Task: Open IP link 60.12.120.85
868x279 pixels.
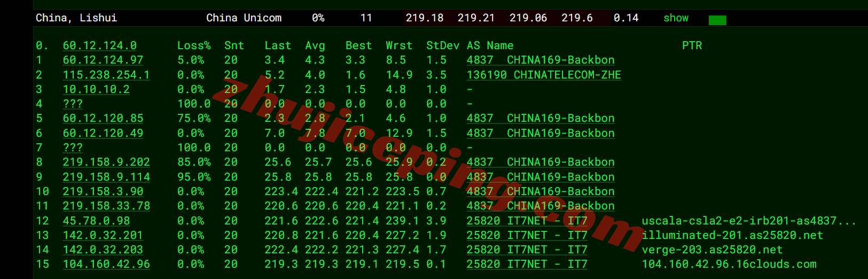Action: click(103, 118)
